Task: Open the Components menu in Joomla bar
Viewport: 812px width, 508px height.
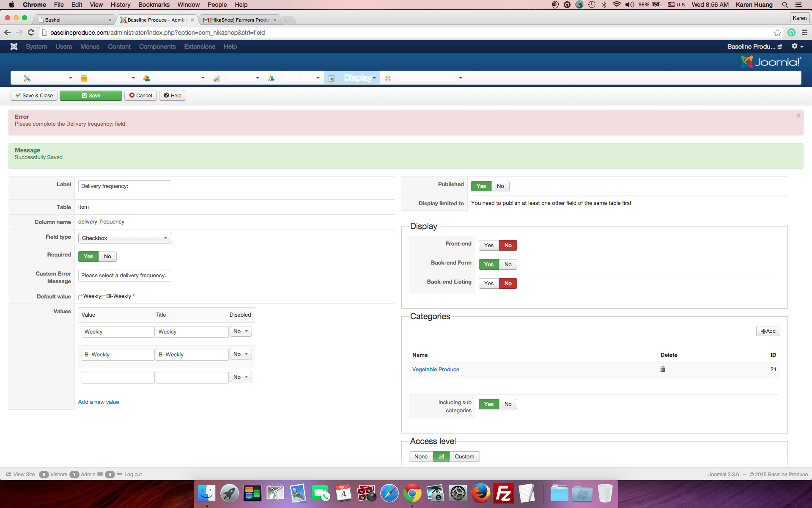Action: coord(157,47)
